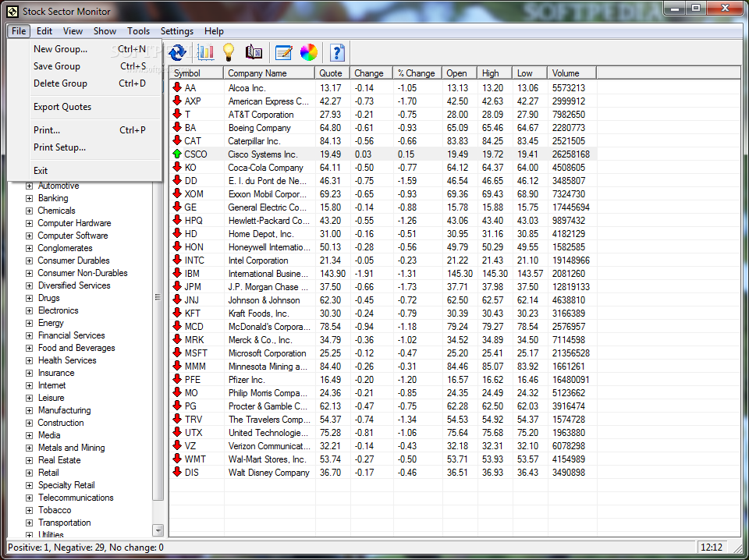Expand the Banking sector node

(29, 198)
